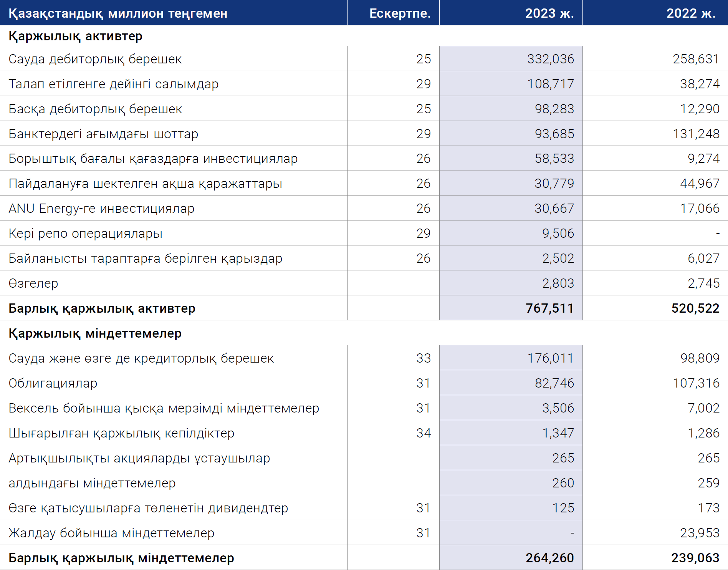The height and width of the screenshot is (570, 728).
Task: Select the 'Облигациялар' row label
Action: (x=53, y=383)
